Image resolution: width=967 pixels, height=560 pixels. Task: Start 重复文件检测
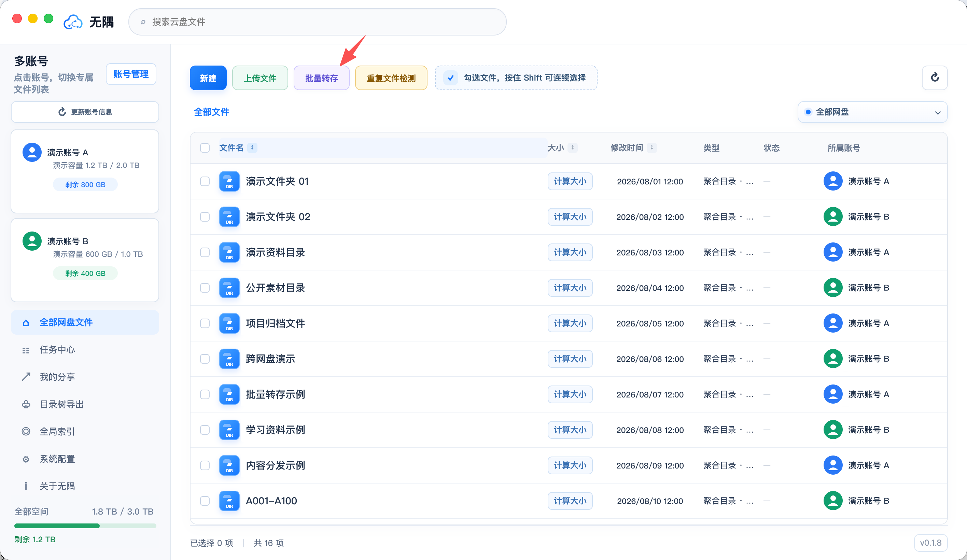(391, 78)
